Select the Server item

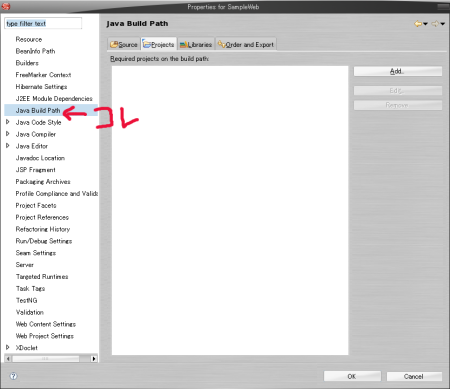tap(25, 265)
